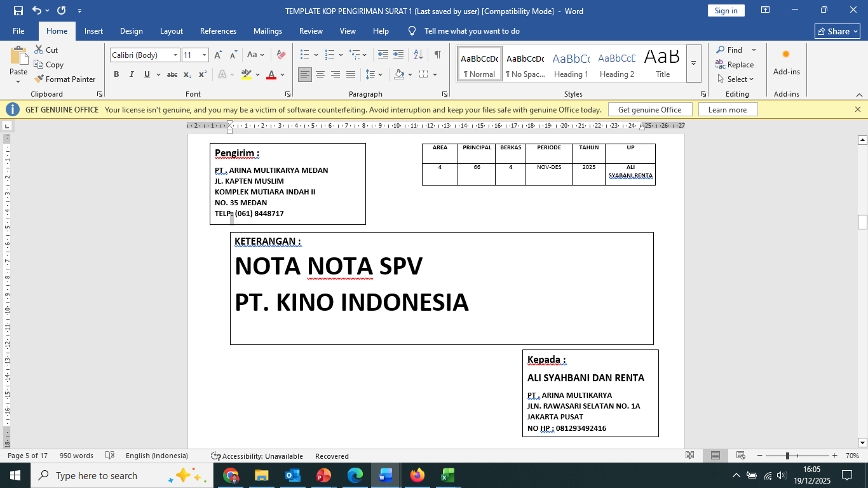Click the Grow Font (Increase size) icon

[x=218, y=55]
